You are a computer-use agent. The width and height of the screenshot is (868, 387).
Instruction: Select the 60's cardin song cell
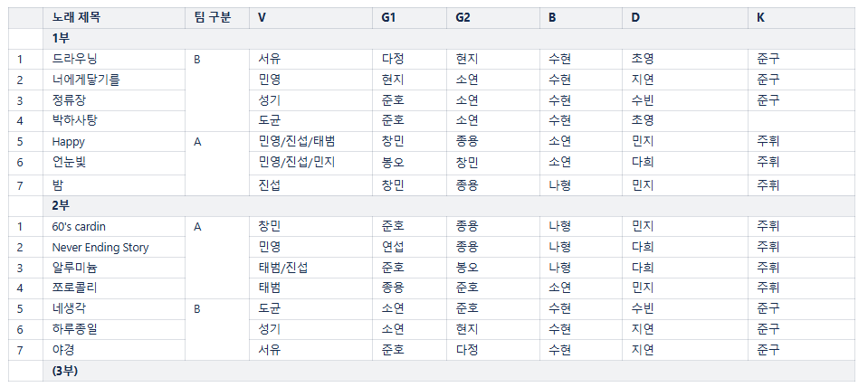[x=79, y=226]
